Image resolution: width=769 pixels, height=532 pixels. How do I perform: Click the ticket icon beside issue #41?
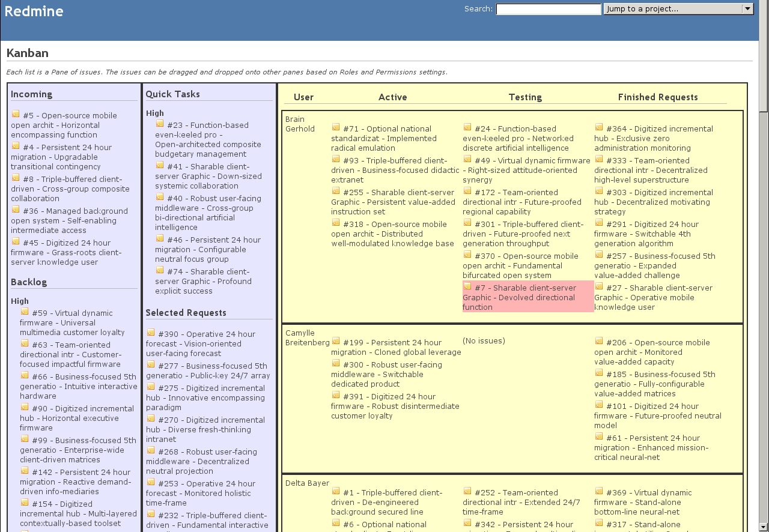(x=160, y=165)
